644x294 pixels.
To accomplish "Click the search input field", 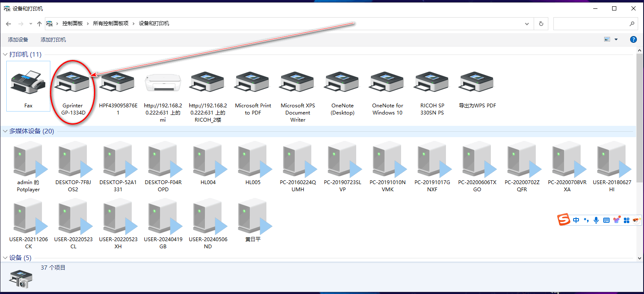I will point(591,24).
